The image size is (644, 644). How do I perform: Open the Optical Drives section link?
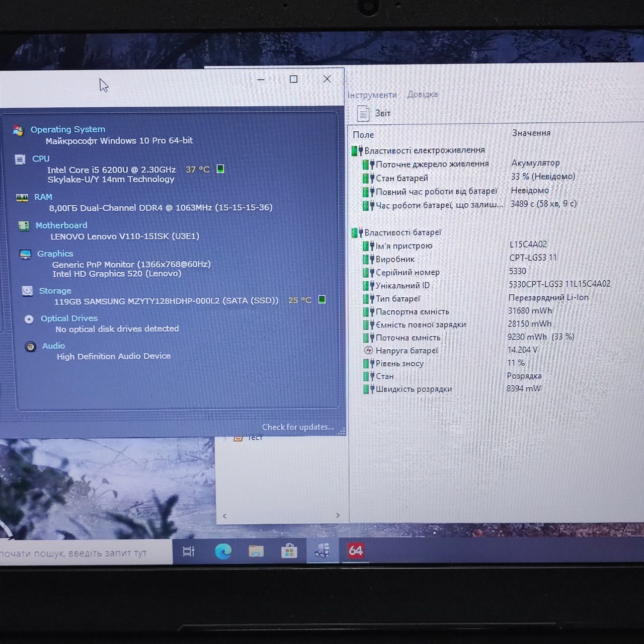tap(69, 318)
